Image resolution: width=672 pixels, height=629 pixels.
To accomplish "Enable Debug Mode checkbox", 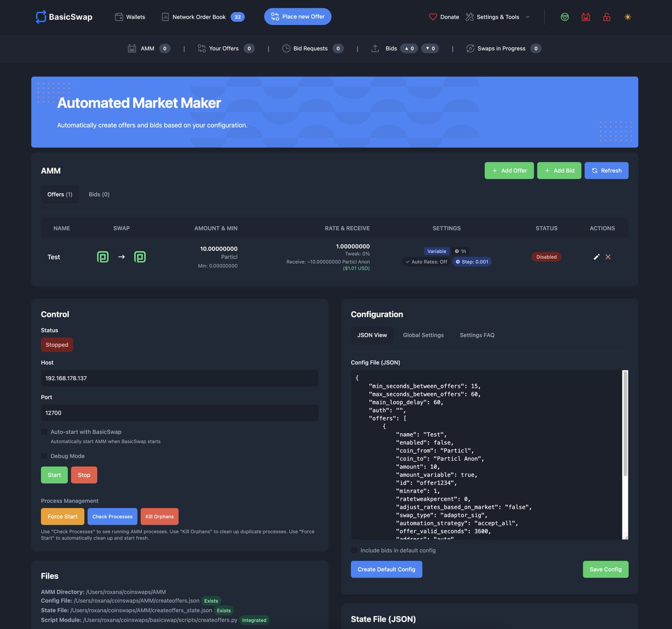I will coord(44,456).
